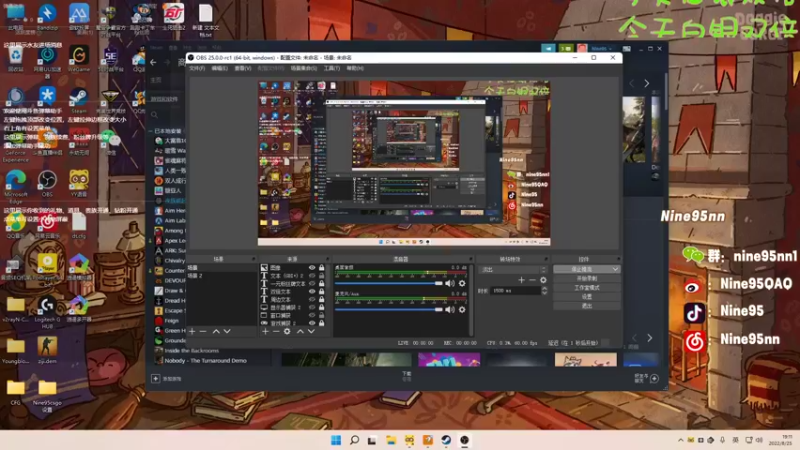The image size is (800, 450).
Task: Open OBS 帮助(H) menu
Action: pyautogui.click(x=355, y=68)
